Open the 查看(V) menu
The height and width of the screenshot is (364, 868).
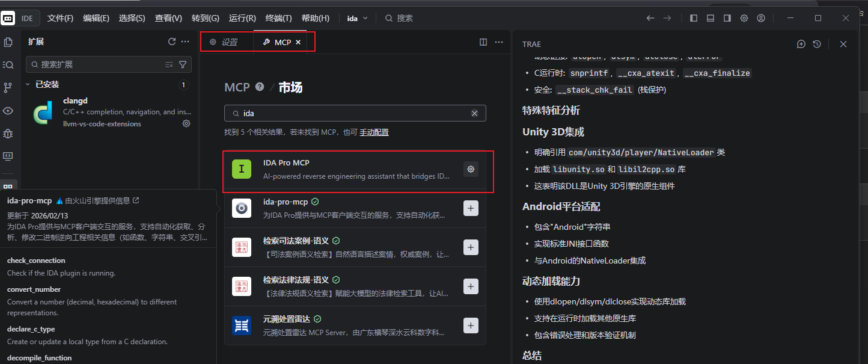(168, 18)
